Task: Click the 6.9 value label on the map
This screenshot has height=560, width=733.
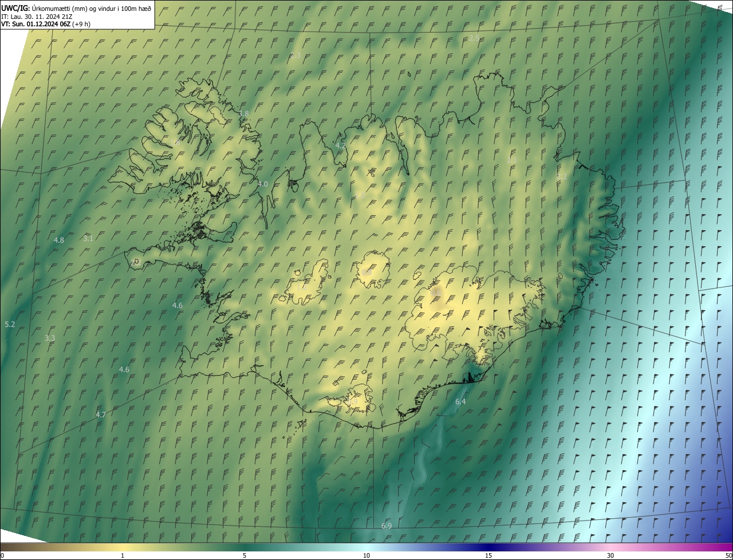Action: (387, 526)
